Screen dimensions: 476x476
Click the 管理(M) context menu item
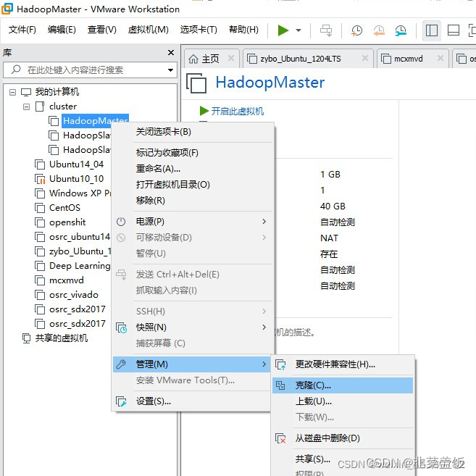191,364
